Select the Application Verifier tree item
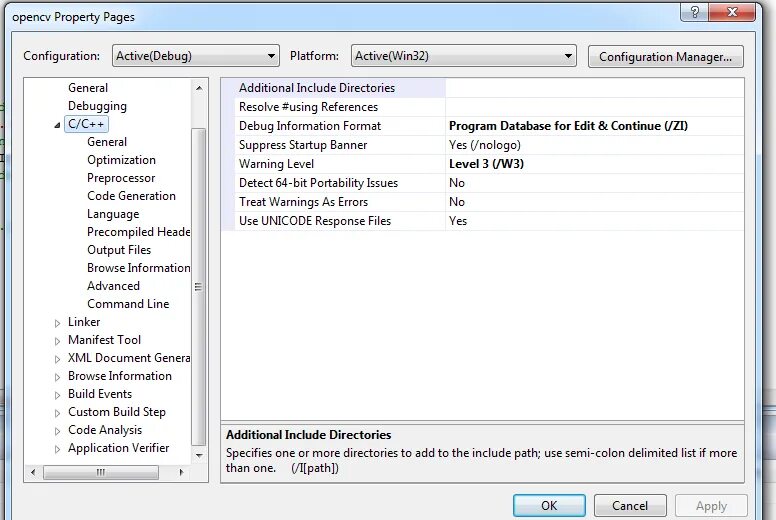The width and height of the screenshot is (776, 520). click(118, 448)
